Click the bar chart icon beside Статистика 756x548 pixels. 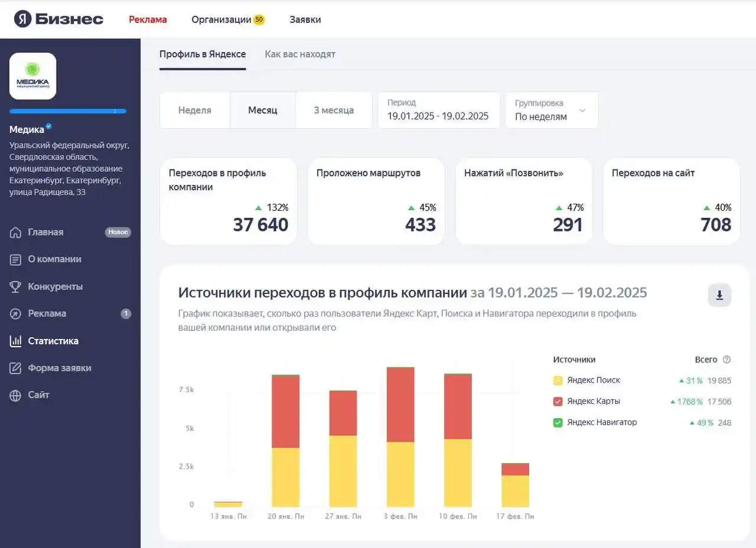point(15,341)
